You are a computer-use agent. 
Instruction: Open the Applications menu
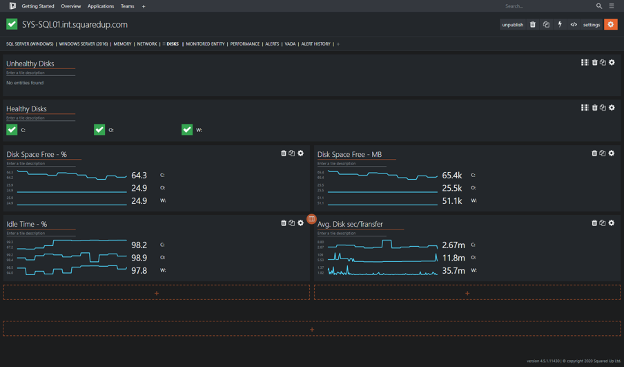tap(101, 6)
